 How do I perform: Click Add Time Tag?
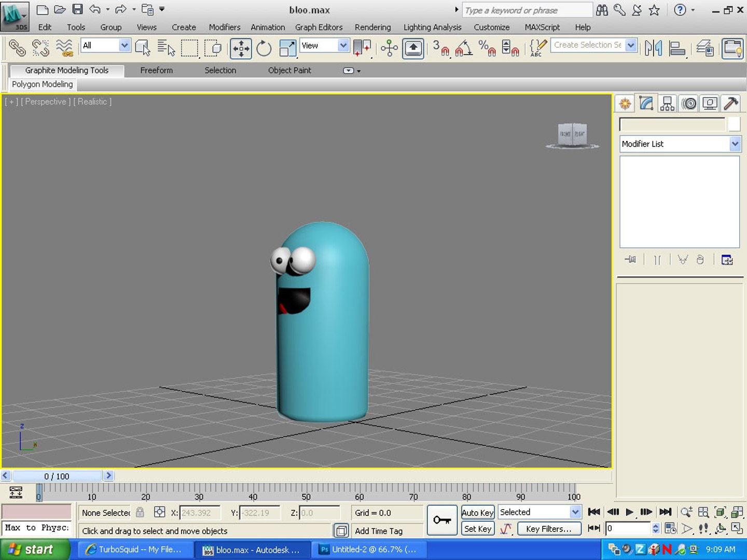click(x=379, y=531)
